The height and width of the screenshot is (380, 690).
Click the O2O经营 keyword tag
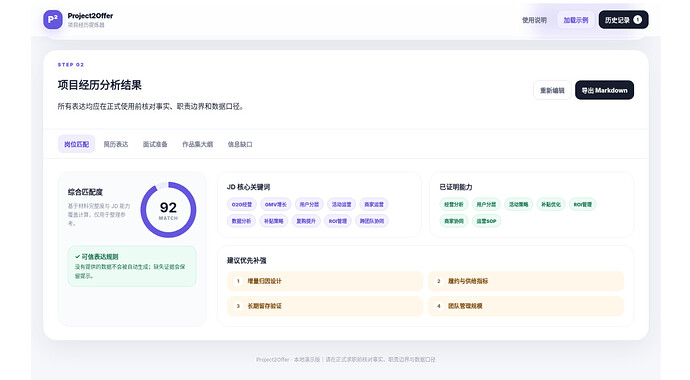[x=242, y=204]
